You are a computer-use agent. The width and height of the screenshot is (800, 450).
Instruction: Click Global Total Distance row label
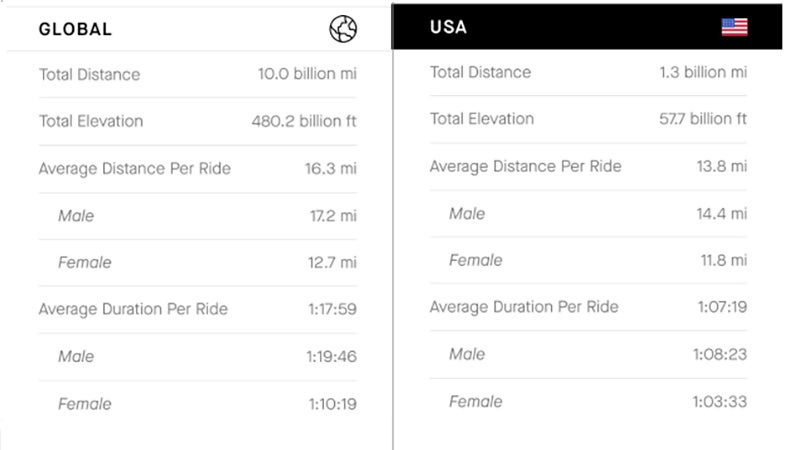click(89, 75)
